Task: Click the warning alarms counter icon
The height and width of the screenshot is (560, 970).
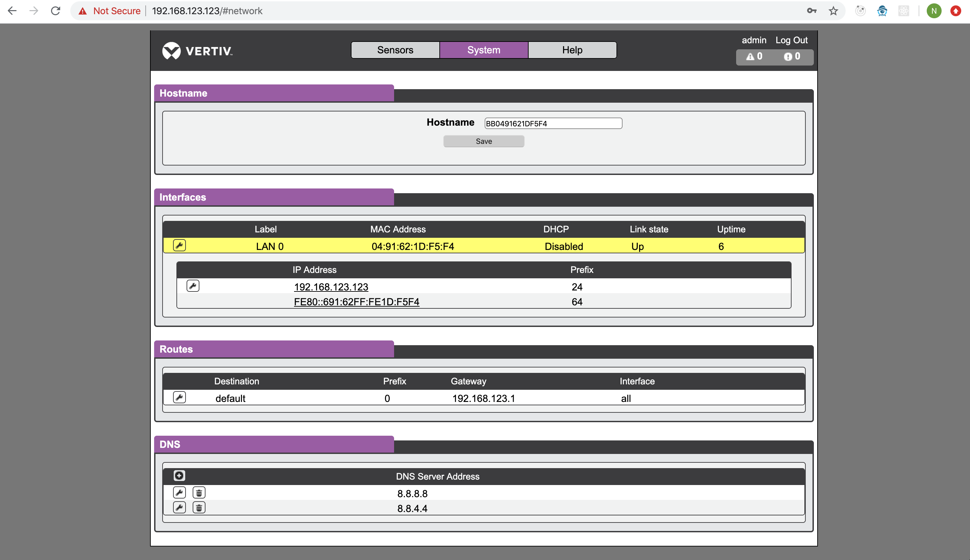Action: pos(750,56)
